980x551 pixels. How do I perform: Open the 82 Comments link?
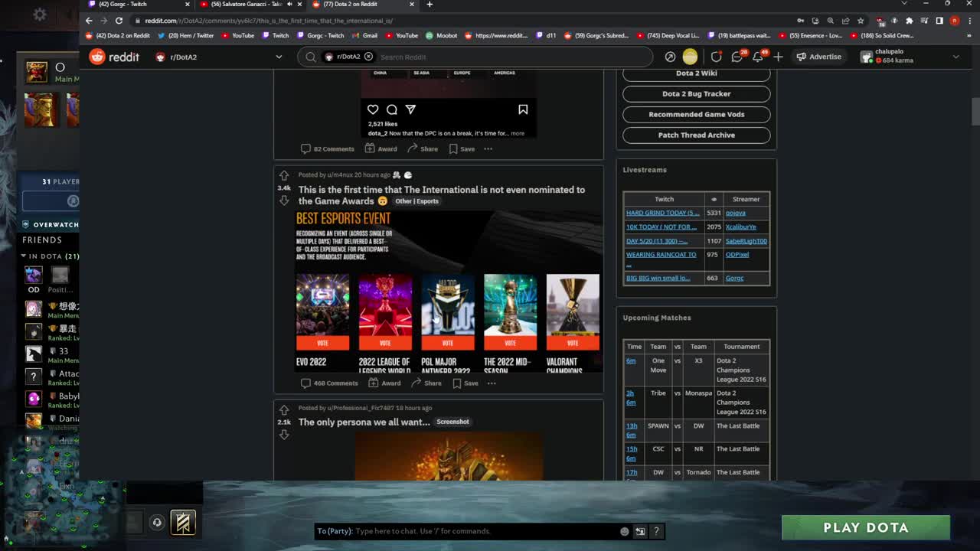pyautogui.click(x=328, y=148)
